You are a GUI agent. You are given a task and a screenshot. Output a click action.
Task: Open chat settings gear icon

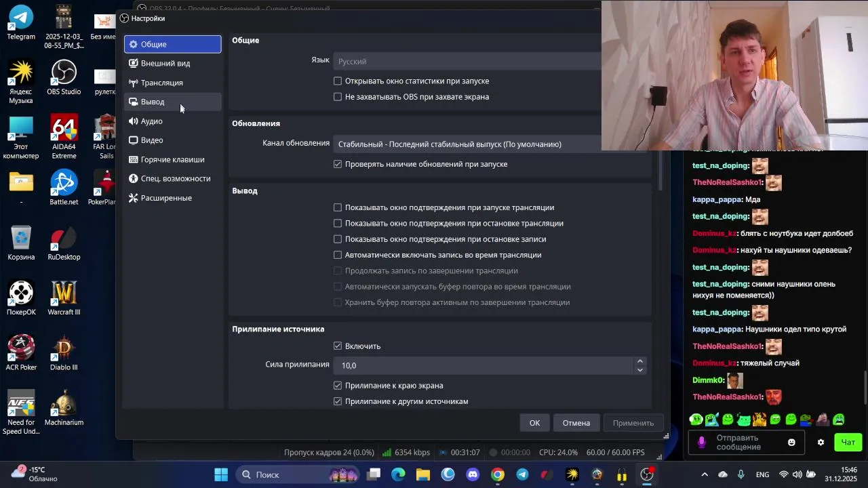point(821,443)
